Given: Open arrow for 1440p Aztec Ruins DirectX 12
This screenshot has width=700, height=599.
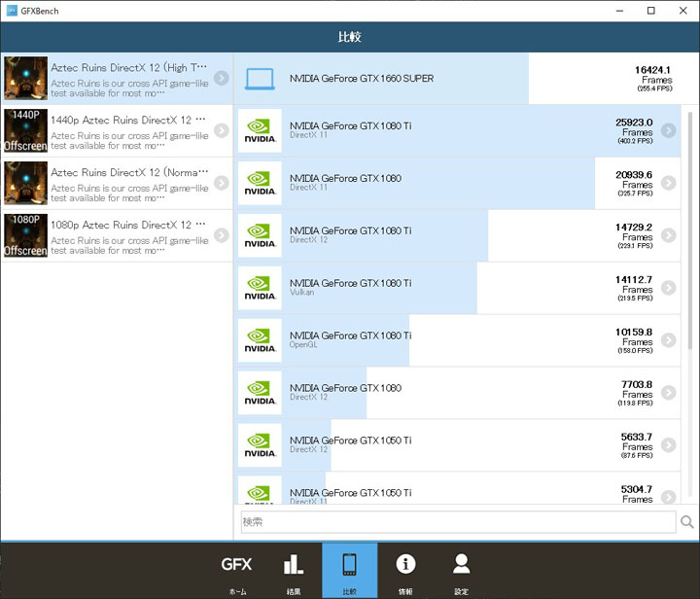Looking at the screenshot, I should tap(222, 130).
